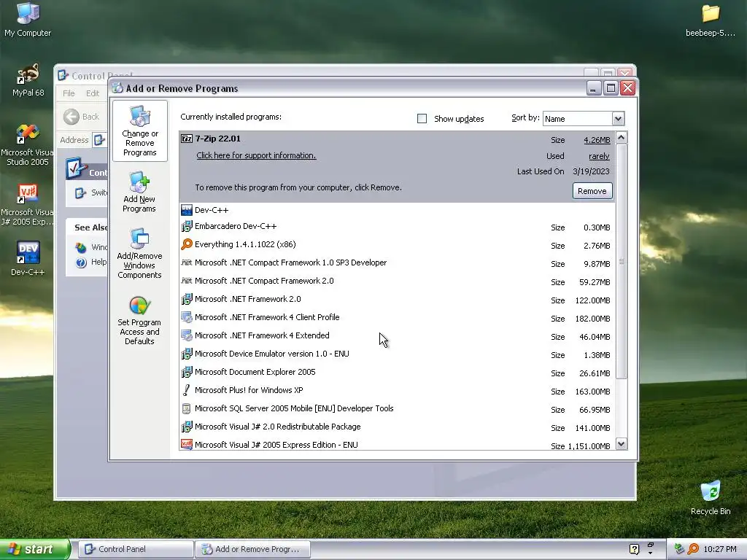Click the Everything 1.4.1.1022 magnifier icon

point(187,244)
